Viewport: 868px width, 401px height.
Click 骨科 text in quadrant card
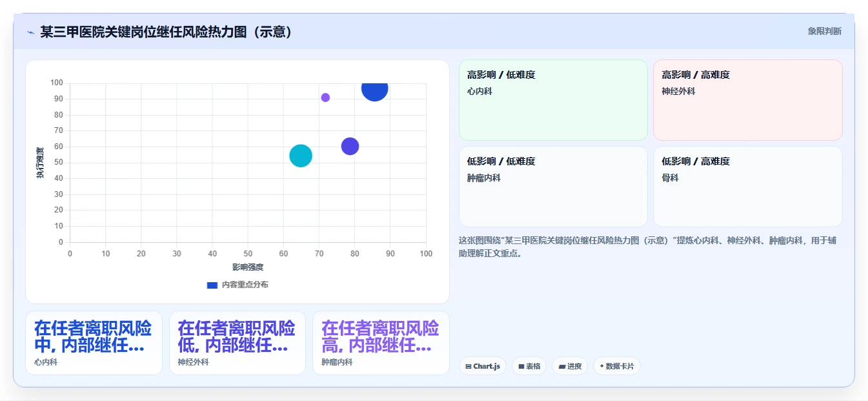pos(670,178)
